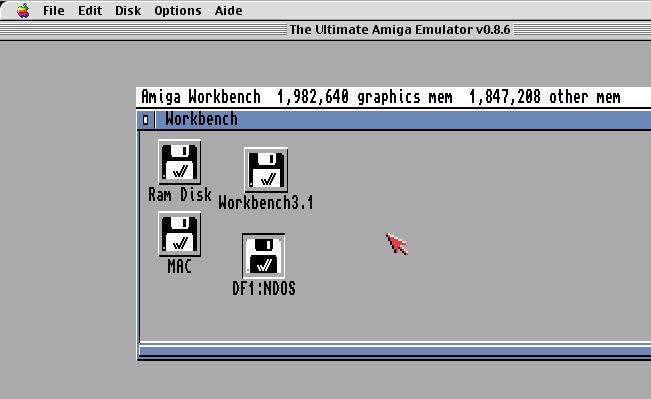The height and width of the screenshot is (399, 651).
Task: Click the Amiga Workbench screen title bar
Action: (x=393, y=97)
